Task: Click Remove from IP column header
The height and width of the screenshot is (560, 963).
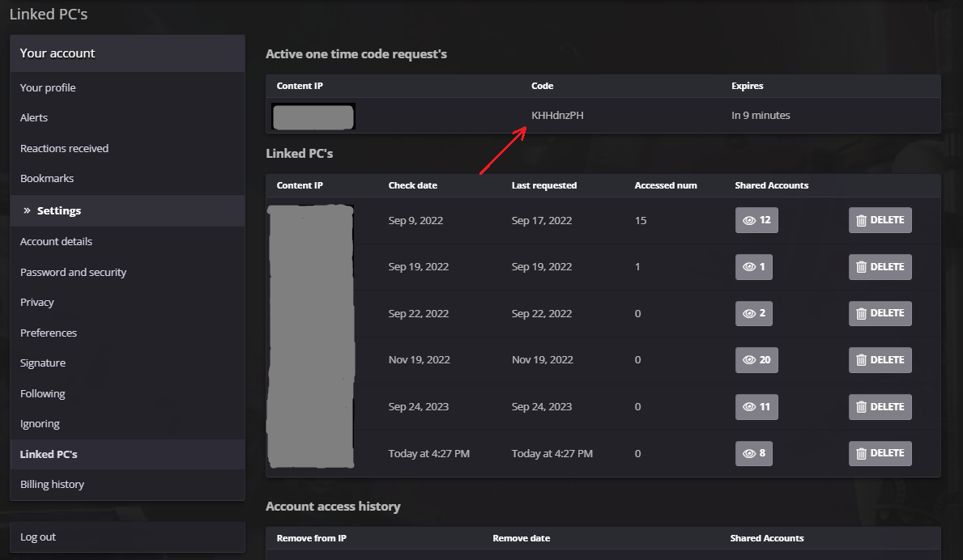Action: click(x=311, y=538)
